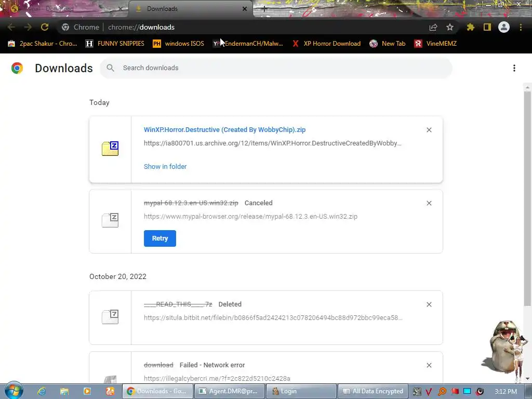Retry the canceled mypal download
This screenshot has height=399, width=532.
coord(160,238)
